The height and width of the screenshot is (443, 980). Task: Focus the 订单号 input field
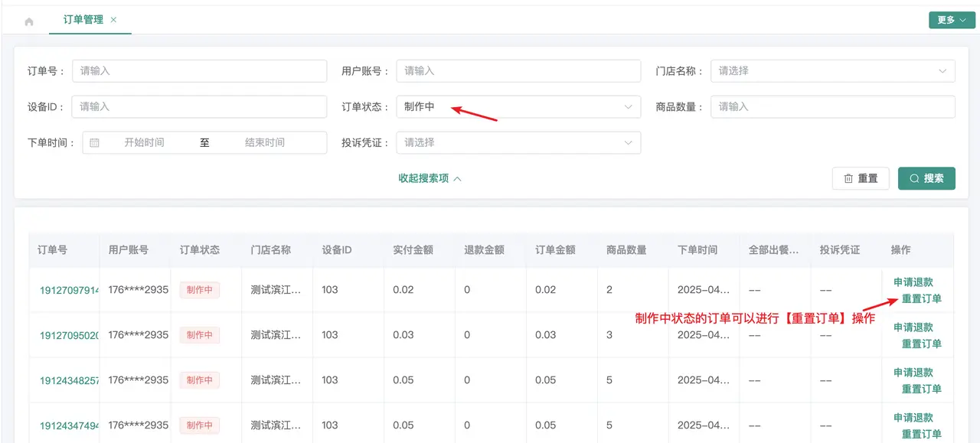[x=200, y=70]
